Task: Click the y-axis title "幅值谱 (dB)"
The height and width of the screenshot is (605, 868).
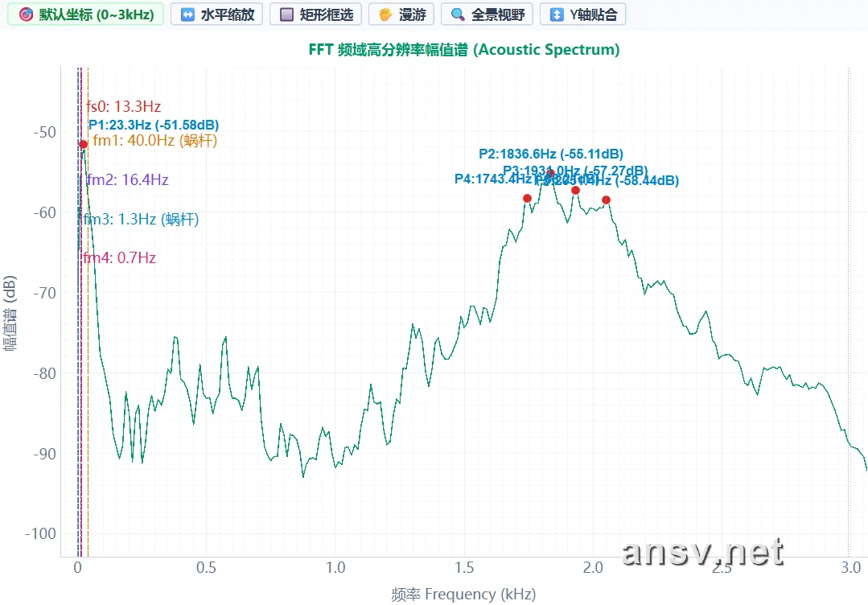Action: [10, 313]
